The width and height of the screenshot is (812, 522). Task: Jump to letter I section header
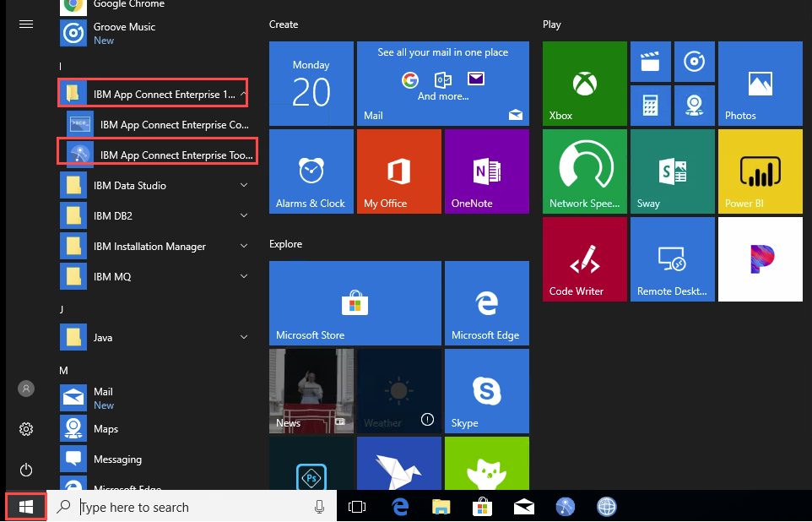coord(61,67)
